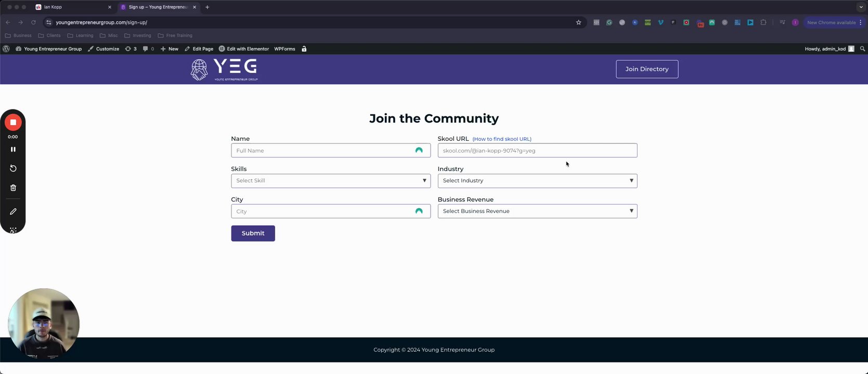Click the Join Directory button
868x374 pixels.
[x=647, y=69]
